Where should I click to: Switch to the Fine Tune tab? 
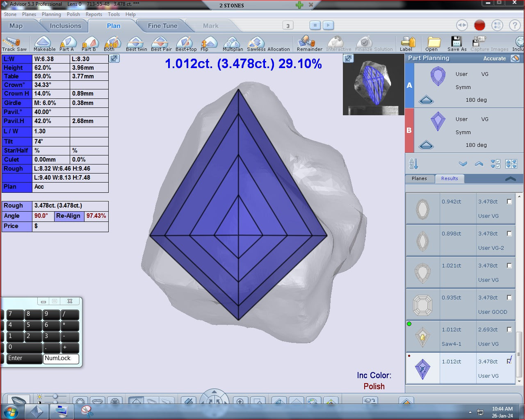[162, 26]
